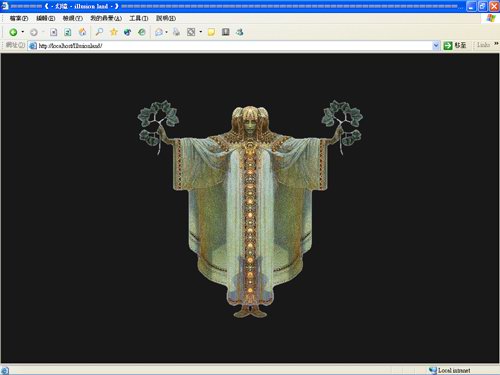
Task: Go to the Home page icon
Action: click(x=82, y=32)
